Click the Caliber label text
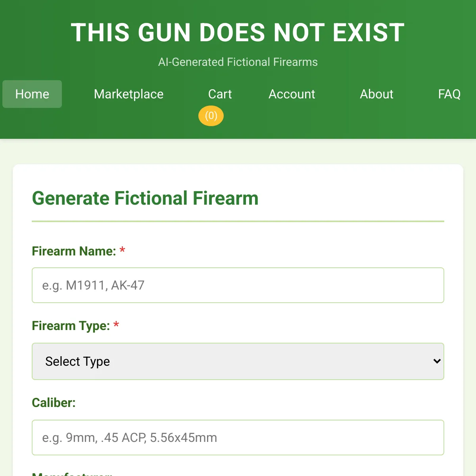The image size is (476, 476). pos(54,403)
